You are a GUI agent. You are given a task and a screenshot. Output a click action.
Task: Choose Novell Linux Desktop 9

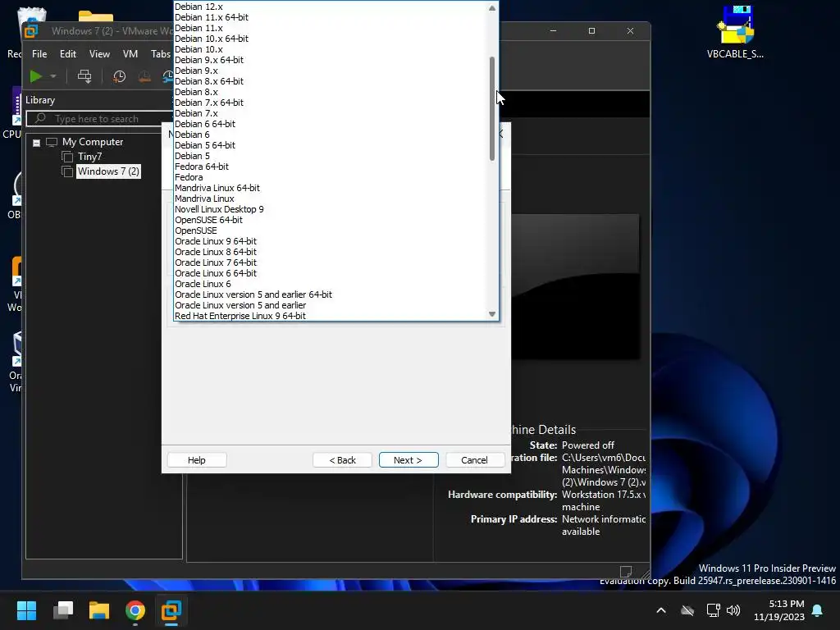(x=219, y=209)
